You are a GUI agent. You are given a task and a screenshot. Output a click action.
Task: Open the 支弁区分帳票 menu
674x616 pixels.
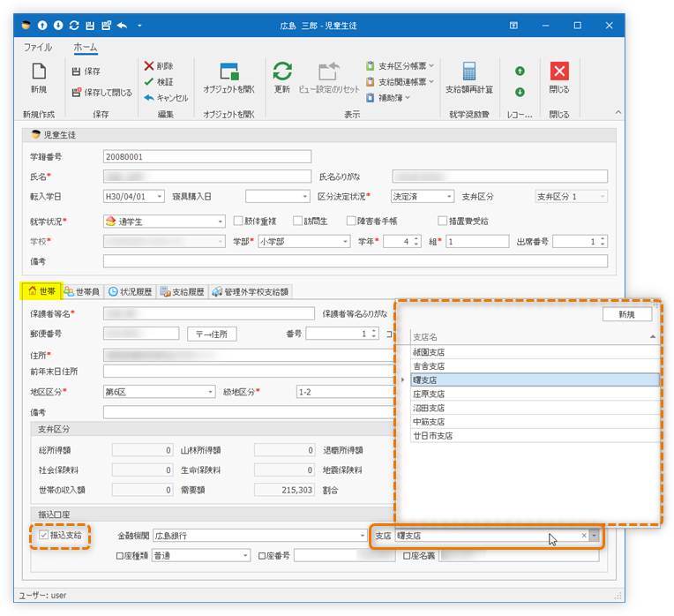click(x=400, y=66)
